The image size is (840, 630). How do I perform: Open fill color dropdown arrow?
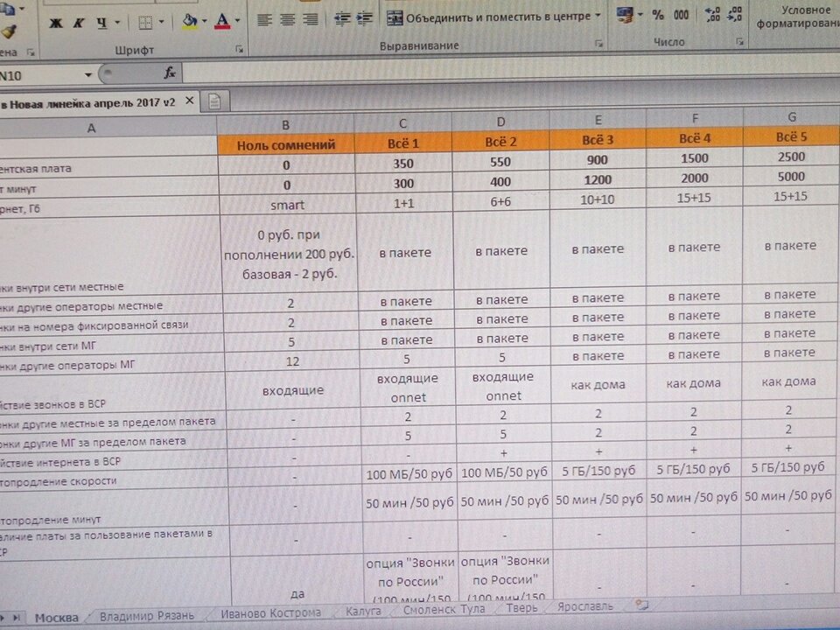pos(204,22)
